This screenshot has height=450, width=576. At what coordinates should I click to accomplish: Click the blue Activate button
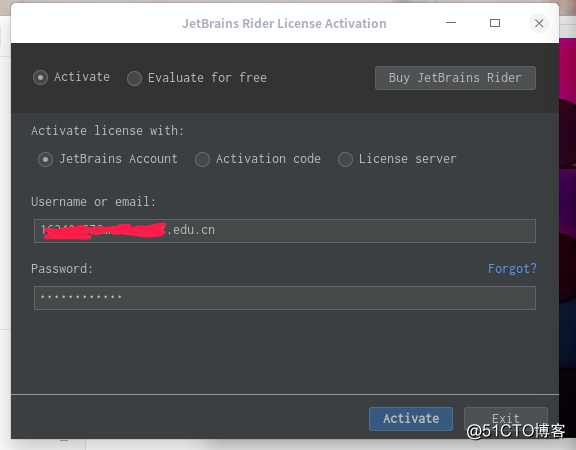point(411,418)
